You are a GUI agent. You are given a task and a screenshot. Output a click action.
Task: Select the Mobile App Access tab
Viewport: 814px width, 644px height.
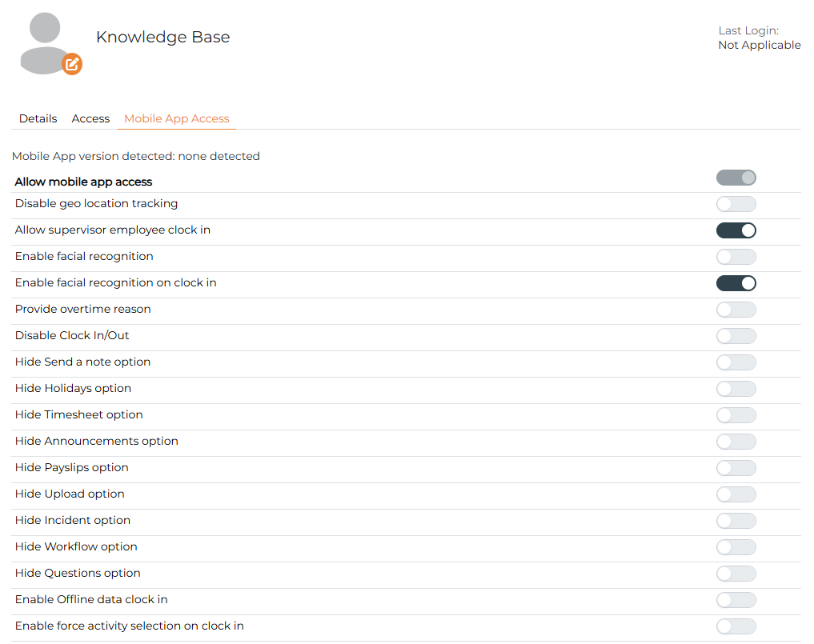[x=177, y=118]
